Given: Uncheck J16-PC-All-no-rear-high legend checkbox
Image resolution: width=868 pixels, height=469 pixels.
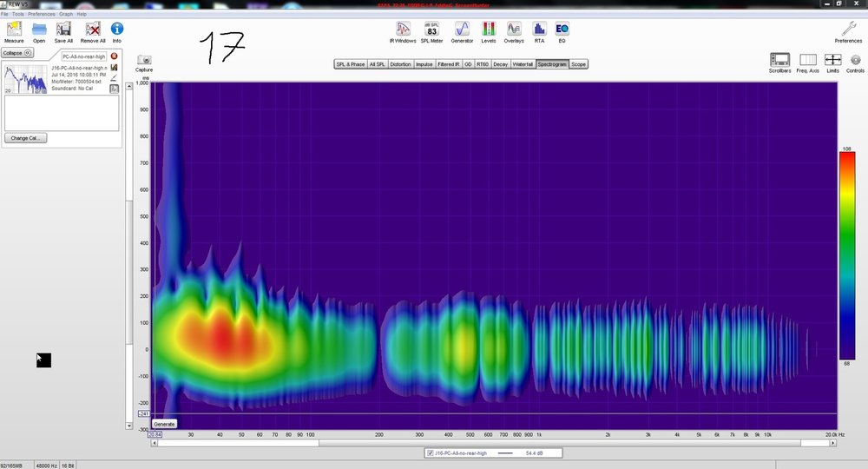Looking at the screenshot, I should [x=431, y=453].
